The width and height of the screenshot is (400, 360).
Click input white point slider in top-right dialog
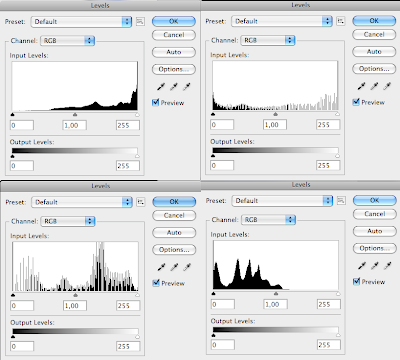(337, 114)
